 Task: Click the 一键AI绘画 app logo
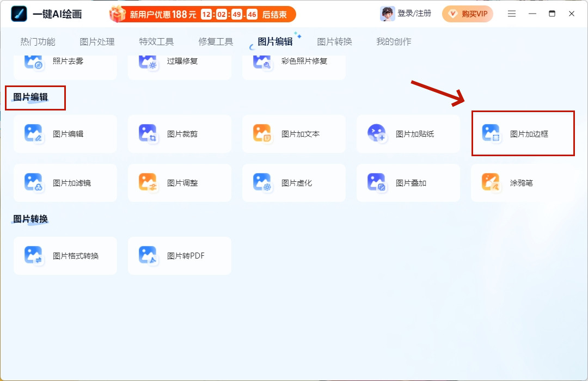(19, 14)
